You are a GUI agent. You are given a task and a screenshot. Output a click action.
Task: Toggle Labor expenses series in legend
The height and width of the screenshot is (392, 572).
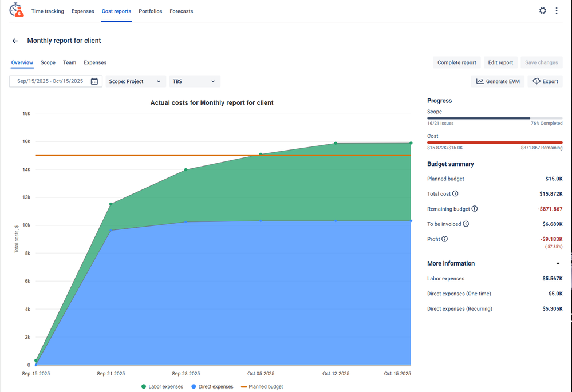point(163,387)
